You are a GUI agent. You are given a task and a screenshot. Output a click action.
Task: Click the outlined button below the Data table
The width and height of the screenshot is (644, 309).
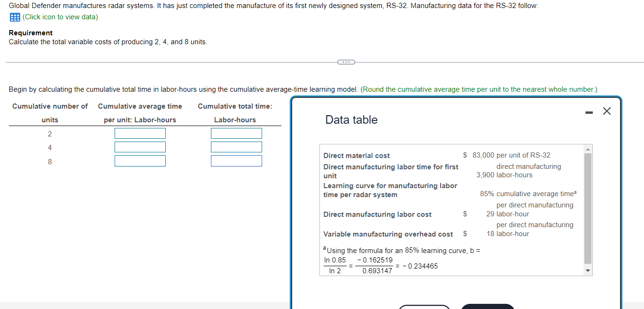[x=424, y=307]
